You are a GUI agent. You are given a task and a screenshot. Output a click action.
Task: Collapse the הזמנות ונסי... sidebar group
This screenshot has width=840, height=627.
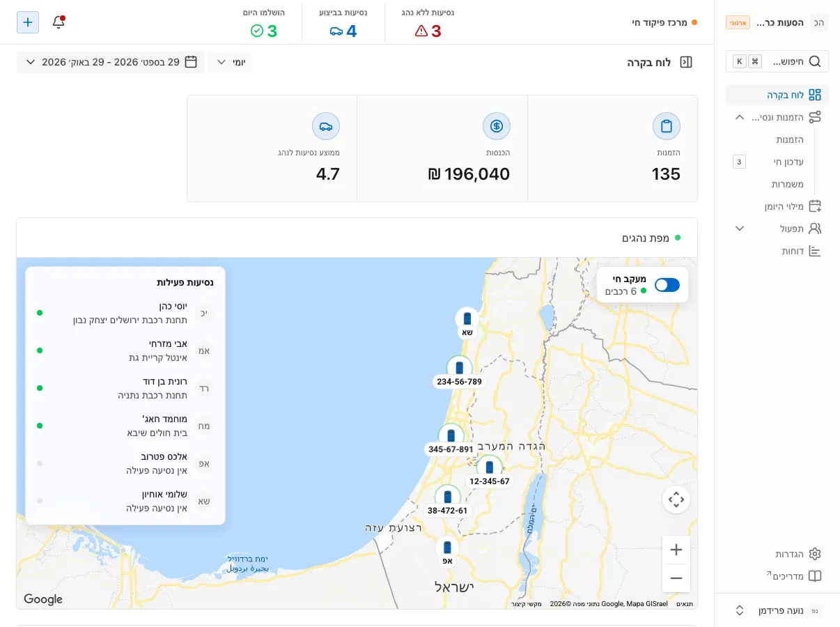(x=740, y=117)
